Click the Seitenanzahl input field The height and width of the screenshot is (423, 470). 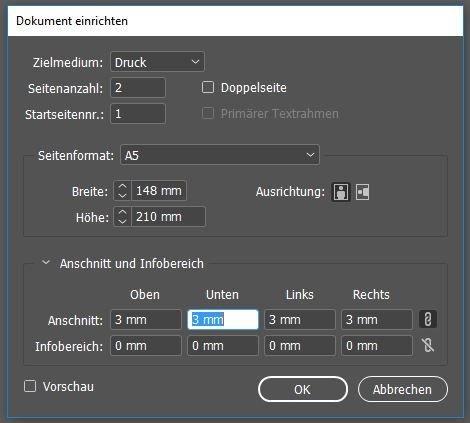pos(138,88)
